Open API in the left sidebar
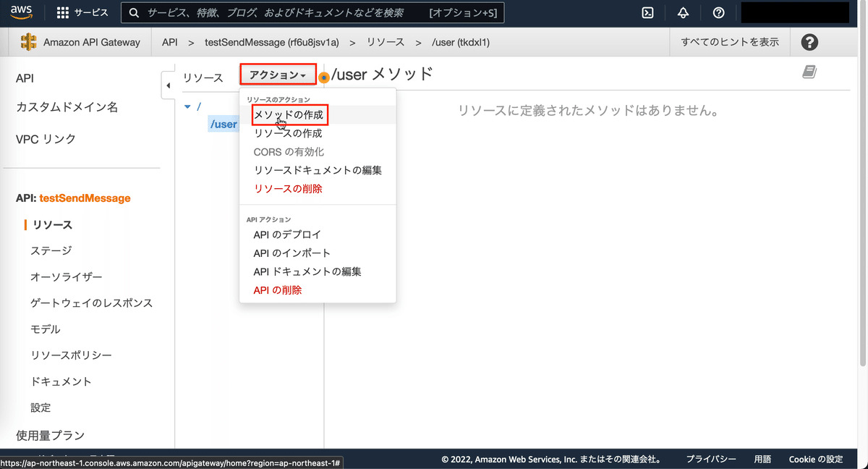Screen dimensions: 868x469 point(25,78)
